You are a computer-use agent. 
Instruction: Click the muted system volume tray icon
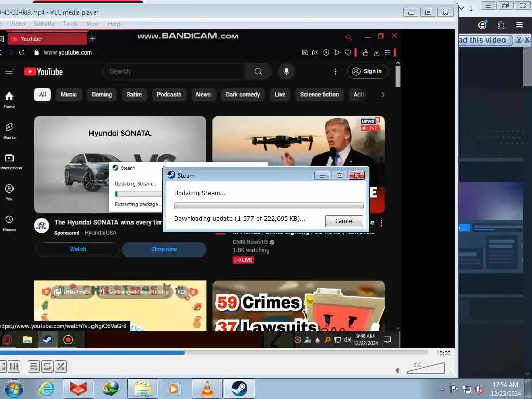(480, 389)
